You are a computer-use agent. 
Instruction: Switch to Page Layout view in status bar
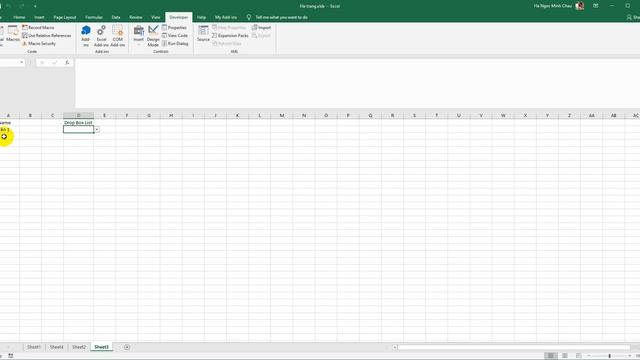click(565, 356)
